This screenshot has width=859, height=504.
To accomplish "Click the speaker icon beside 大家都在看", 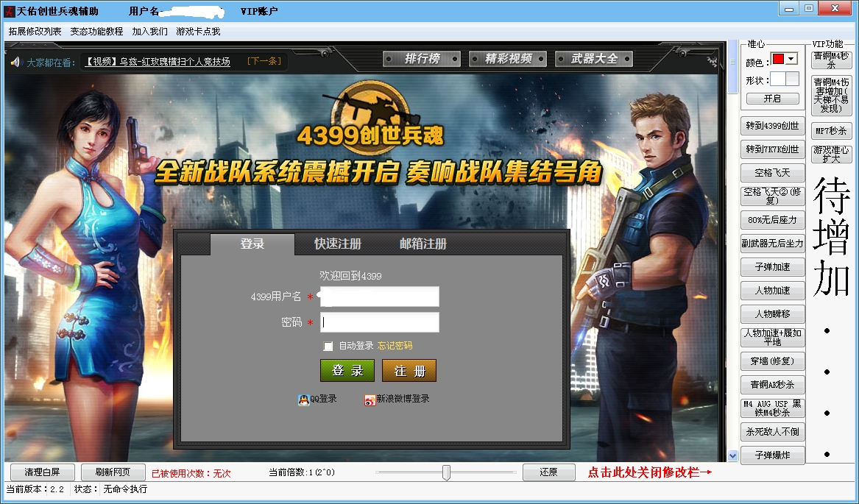I will [15, 62].
